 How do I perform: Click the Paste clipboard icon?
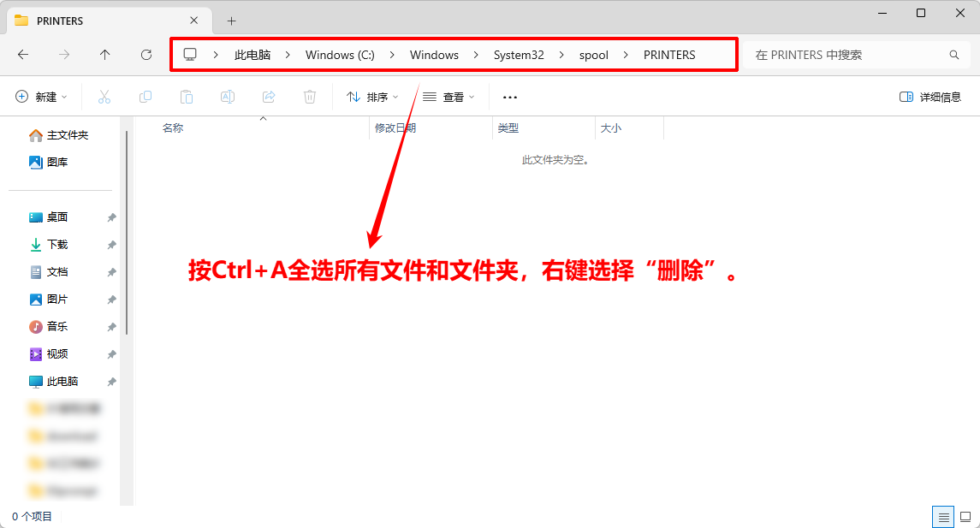click(187, 97)
